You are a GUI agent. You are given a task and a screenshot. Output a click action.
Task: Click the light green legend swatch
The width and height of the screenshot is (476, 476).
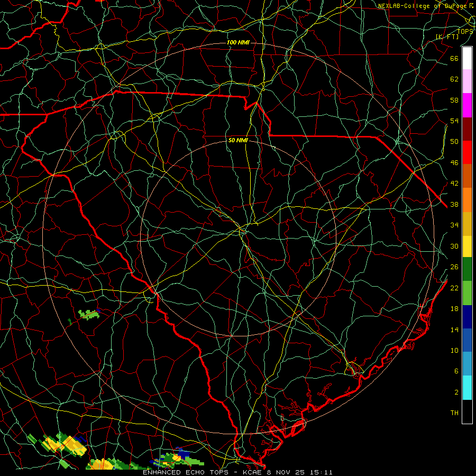[467, 293]
